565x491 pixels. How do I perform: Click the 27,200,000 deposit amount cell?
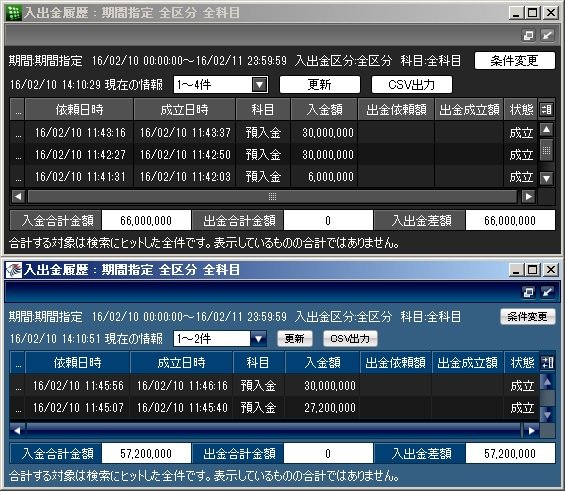pos(322,407)
